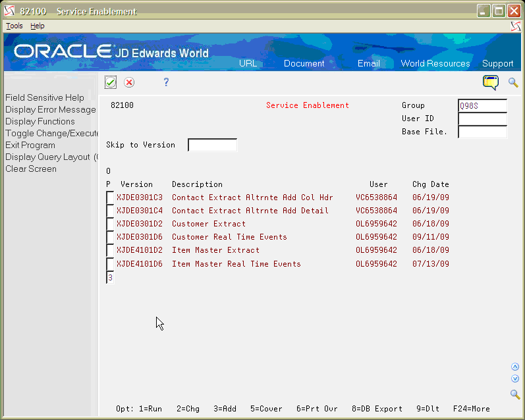Click 'Item Master Extract' description
525x420 pixels.
click(215, 250)
